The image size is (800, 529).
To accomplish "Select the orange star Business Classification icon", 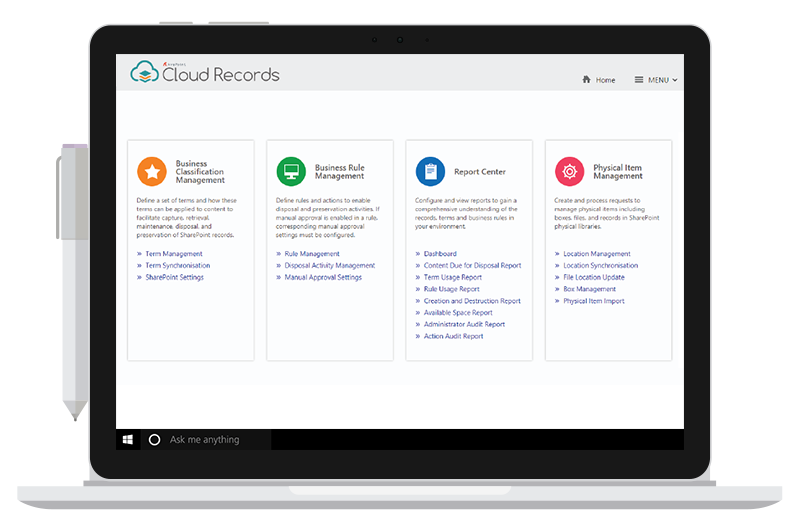I will click(x=152, y=171).
